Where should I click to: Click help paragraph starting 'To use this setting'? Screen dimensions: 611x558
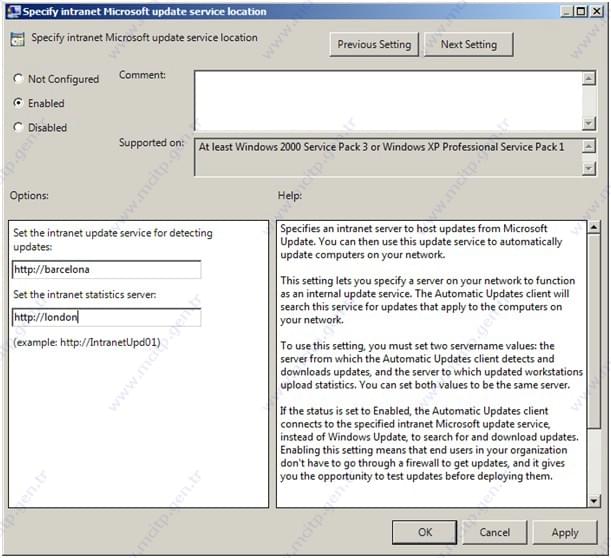[431, 365]
